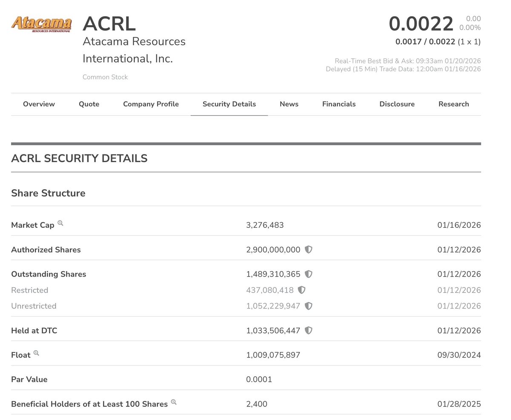Open the Overview tab

(39, 104)
